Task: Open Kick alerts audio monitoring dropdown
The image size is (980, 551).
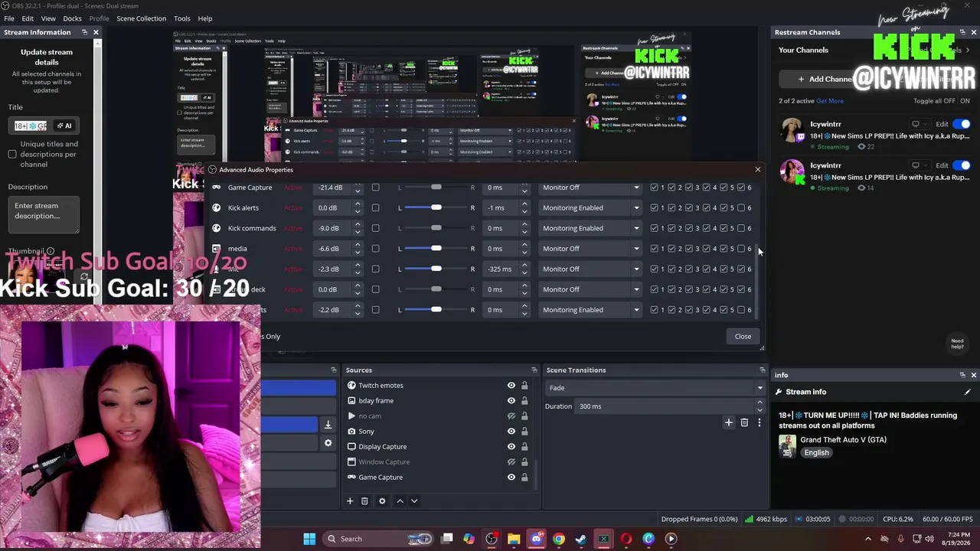Action: [590, 208]
